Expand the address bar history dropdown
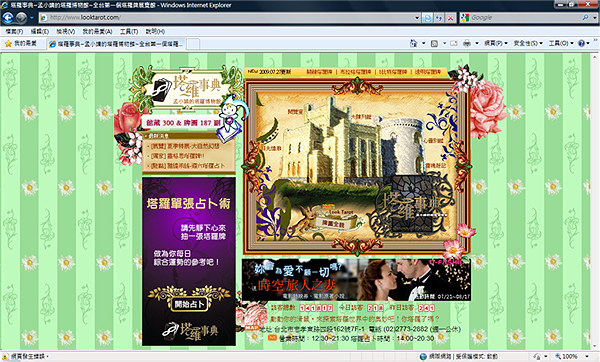 tap(417, 18)
